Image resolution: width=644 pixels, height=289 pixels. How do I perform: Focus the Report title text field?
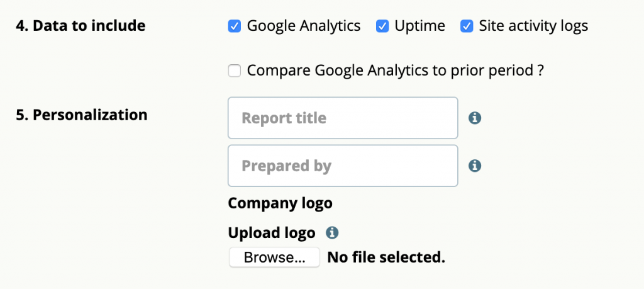tap(343, 118)
